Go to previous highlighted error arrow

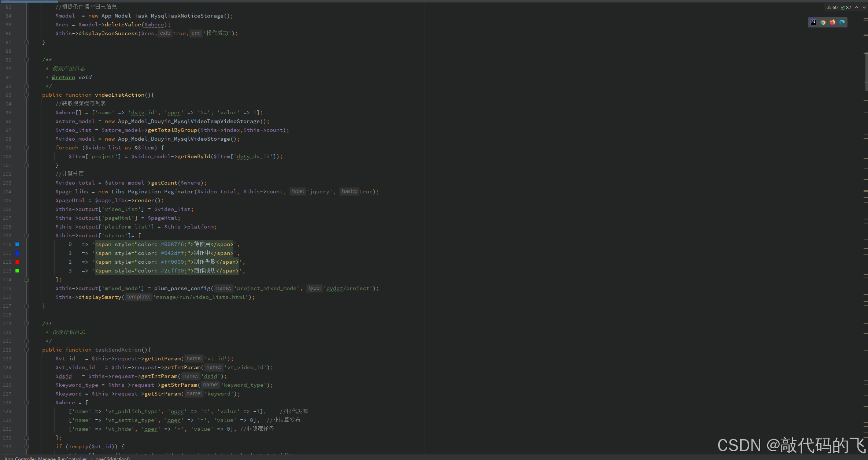[x=857, y=7]
